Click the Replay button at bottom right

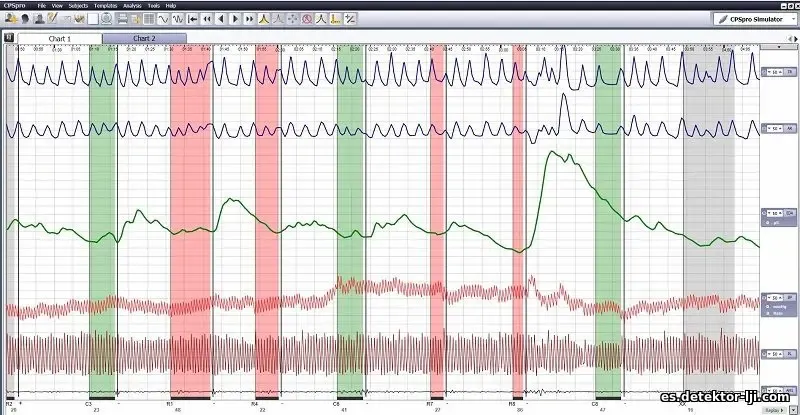774,410
